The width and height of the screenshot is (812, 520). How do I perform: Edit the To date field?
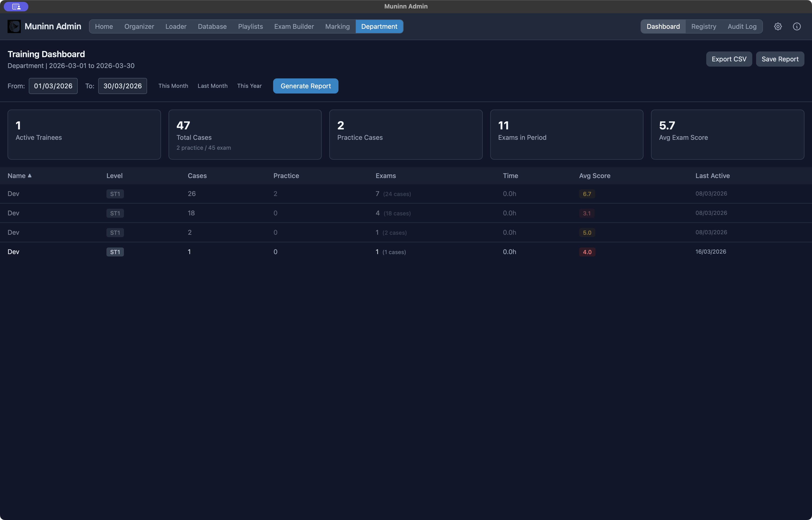pyautogui.click(x=123, y=86)
